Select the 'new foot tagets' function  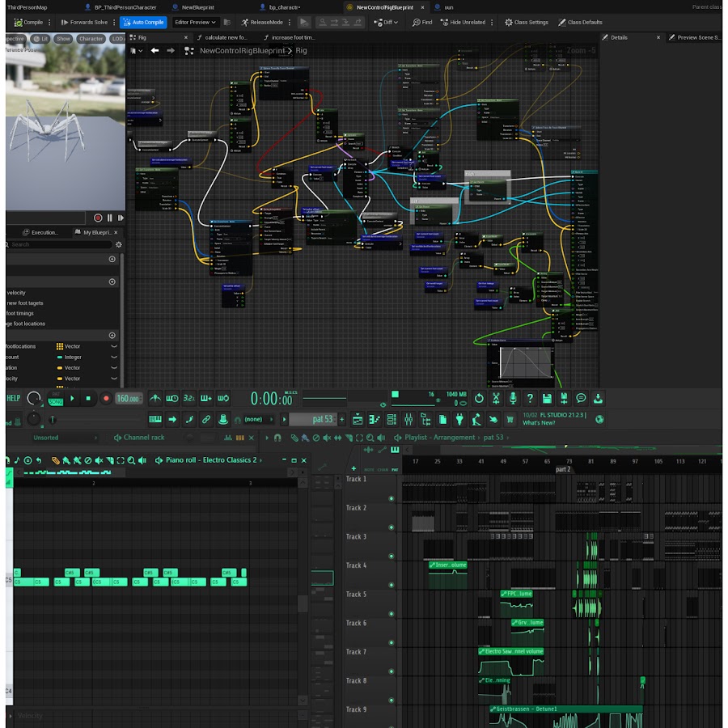pyautogui.click(x=24, y=303)
